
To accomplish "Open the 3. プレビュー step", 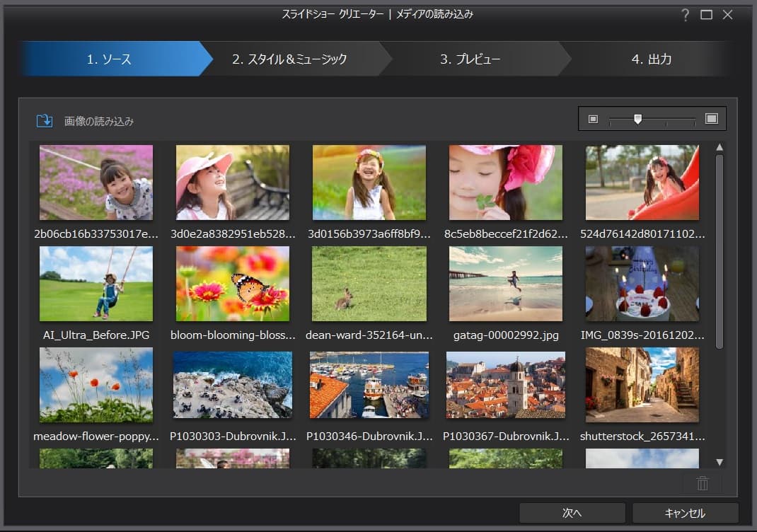I will coord(470,59).
